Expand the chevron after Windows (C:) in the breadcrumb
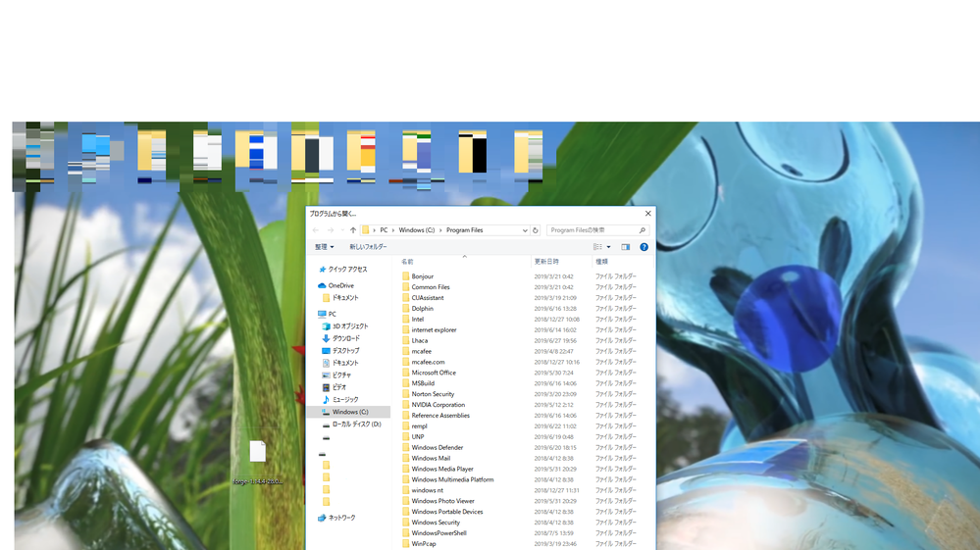 440,230
